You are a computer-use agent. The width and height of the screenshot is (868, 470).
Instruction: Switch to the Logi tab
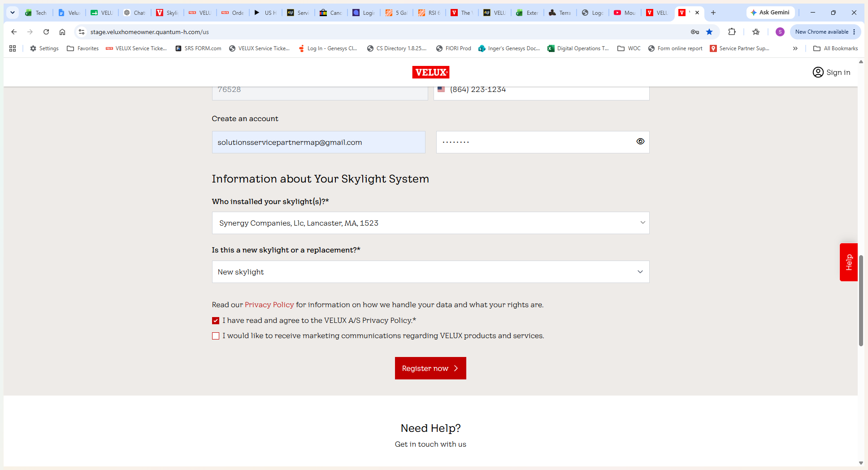[x=364, y=13]
